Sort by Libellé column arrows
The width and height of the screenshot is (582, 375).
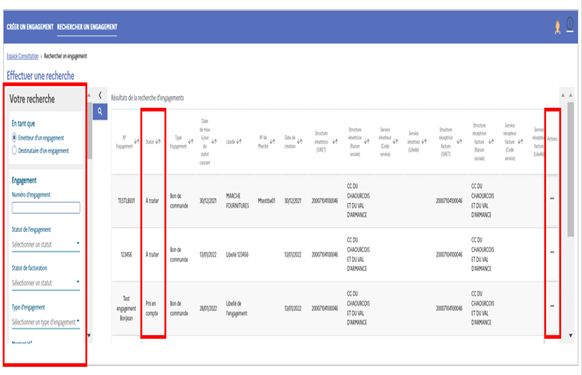(239, 141)
